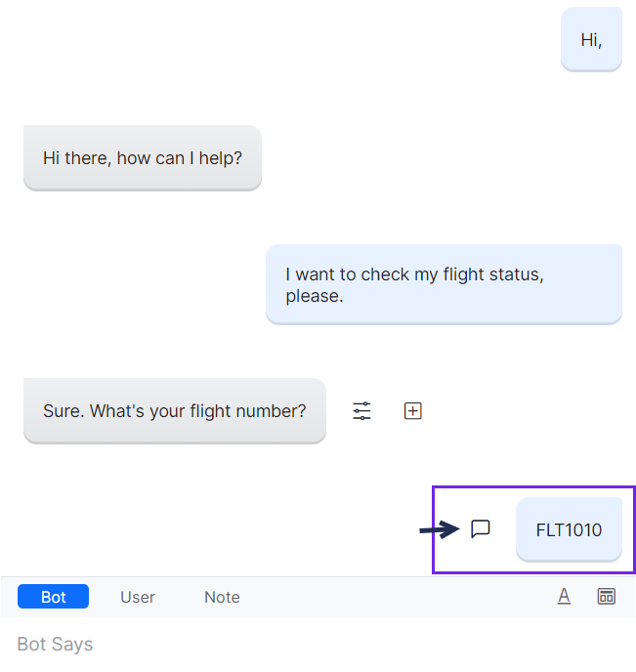
Task: Open the settings sliders icon beside bot message
Action: (362, 411)
